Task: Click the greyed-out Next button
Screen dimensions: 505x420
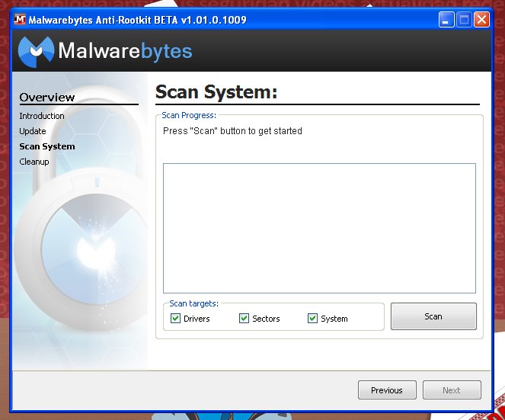Action: click(x=452, y=390)
